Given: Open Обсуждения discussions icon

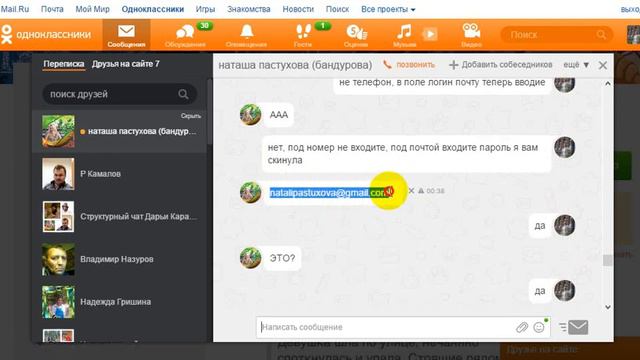Looking at the screenshot, I should coord(185,35).
